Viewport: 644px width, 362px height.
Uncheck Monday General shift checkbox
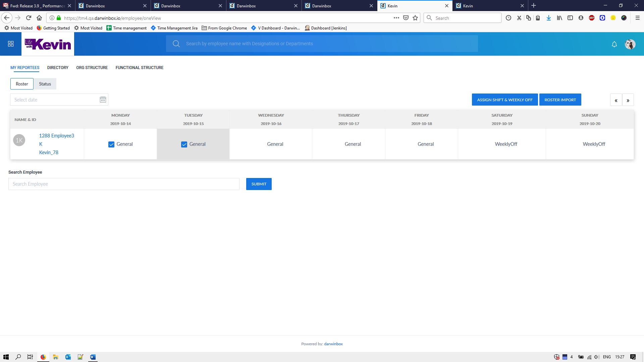(111, 144)
